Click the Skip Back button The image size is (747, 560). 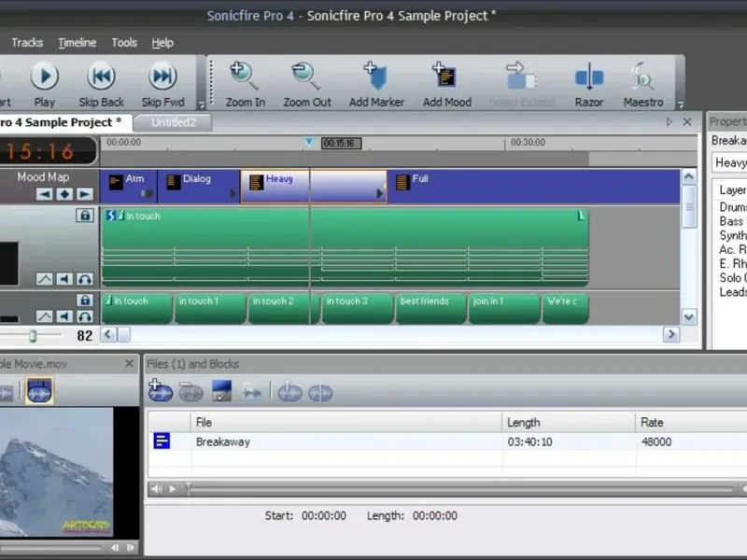(101, 78)
